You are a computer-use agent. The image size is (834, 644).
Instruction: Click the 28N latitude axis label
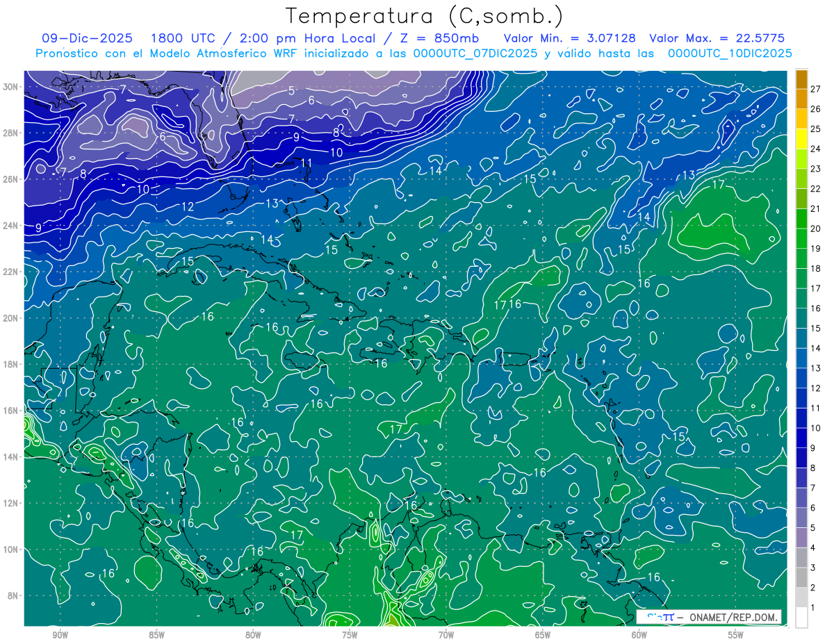coord(12,133)
